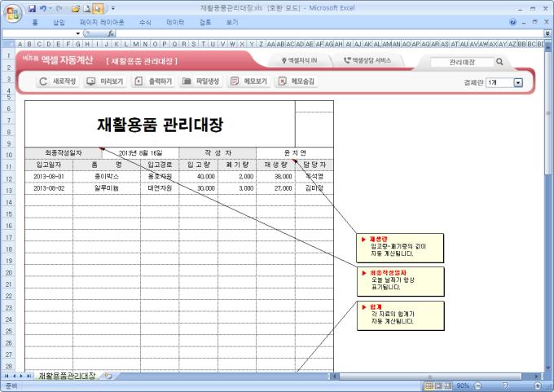Open the 검토 ribbon tab
The width and height of the screenshot is (554, 392).
[205, 22]
